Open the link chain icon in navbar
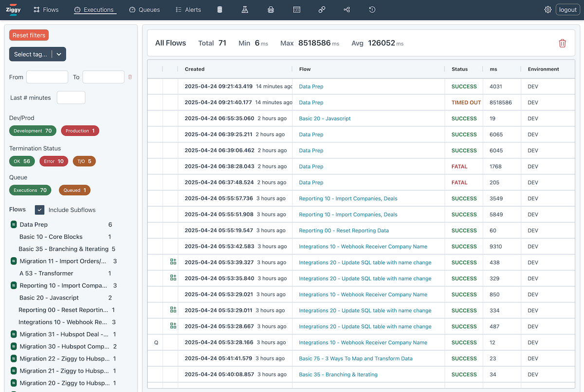Screen dimensions: 584x392 click(x=322, y=10)
